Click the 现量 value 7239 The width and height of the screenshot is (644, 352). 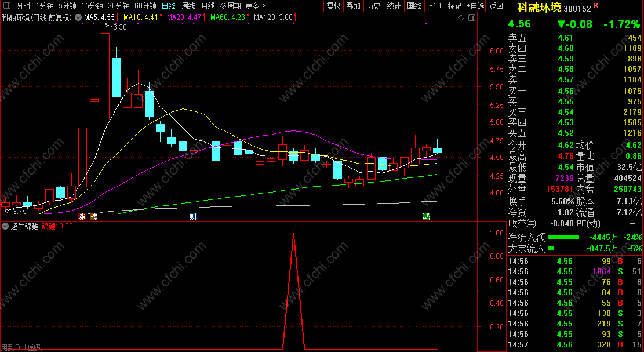[564, 178]
